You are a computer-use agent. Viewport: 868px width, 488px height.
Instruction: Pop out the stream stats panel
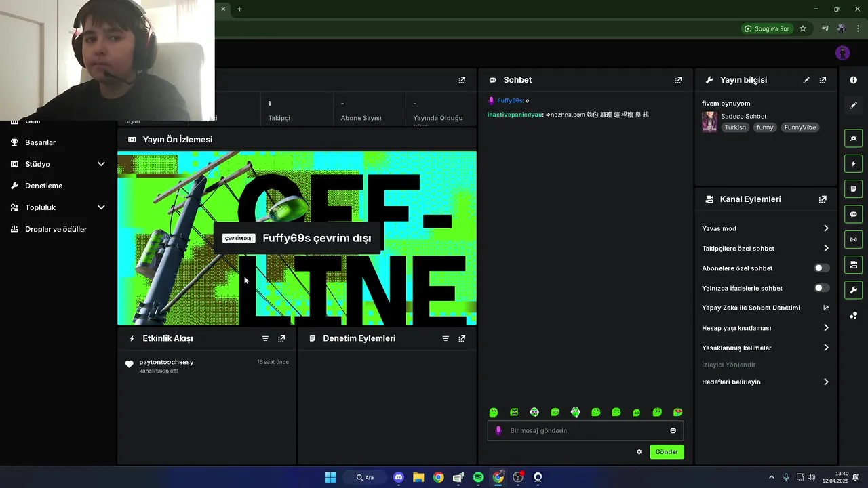[x=462, y=80]
